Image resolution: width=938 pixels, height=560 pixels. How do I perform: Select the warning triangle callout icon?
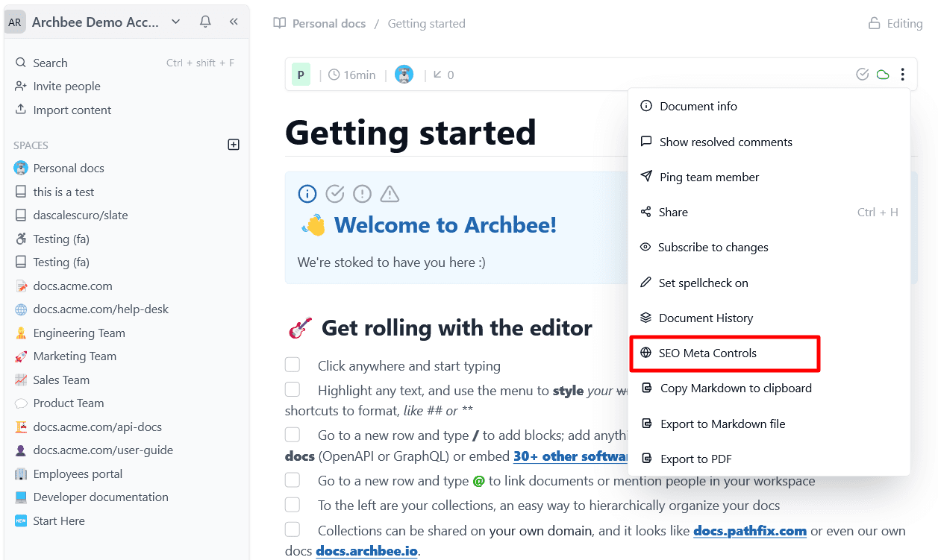[390, 194]
